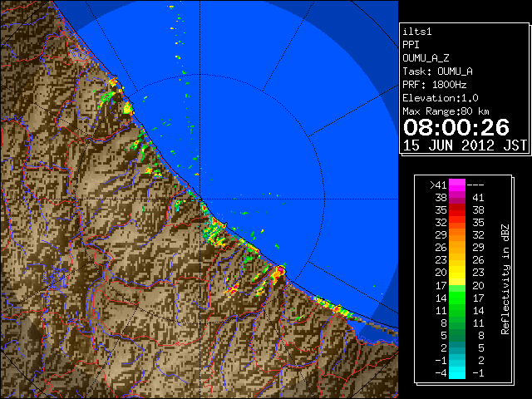The image size is (532, 399).
Task: Pick the yellow 20–23 dBZ color band
Action: click(457, 273)
